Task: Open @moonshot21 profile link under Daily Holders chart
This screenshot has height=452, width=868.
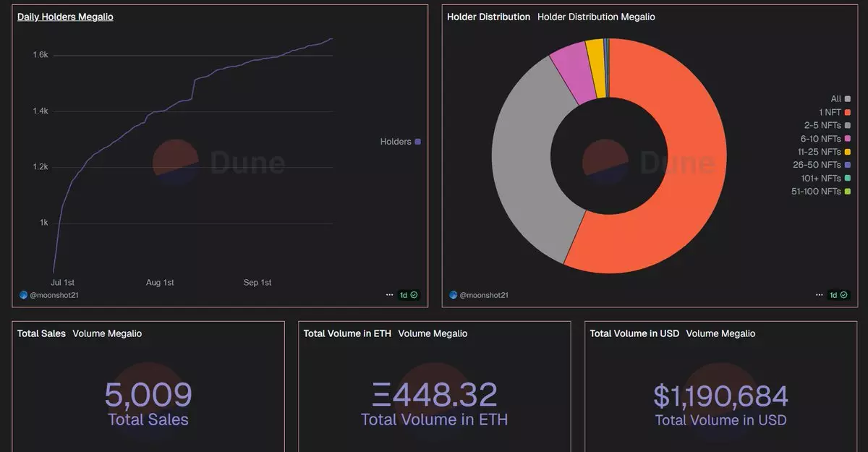Action: 55,295
